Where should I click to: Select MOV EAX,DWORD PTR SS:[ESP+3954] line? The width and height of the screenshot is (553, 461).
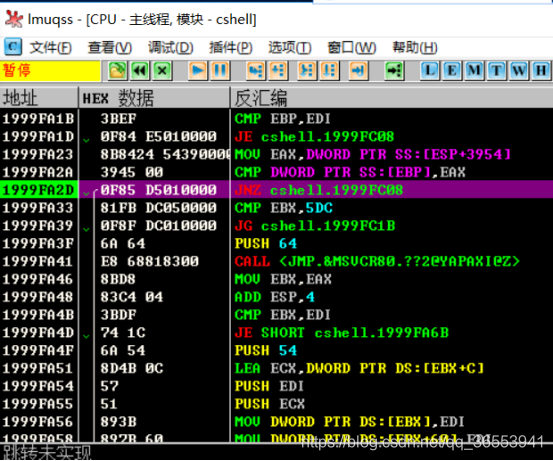tap(372, 154)
